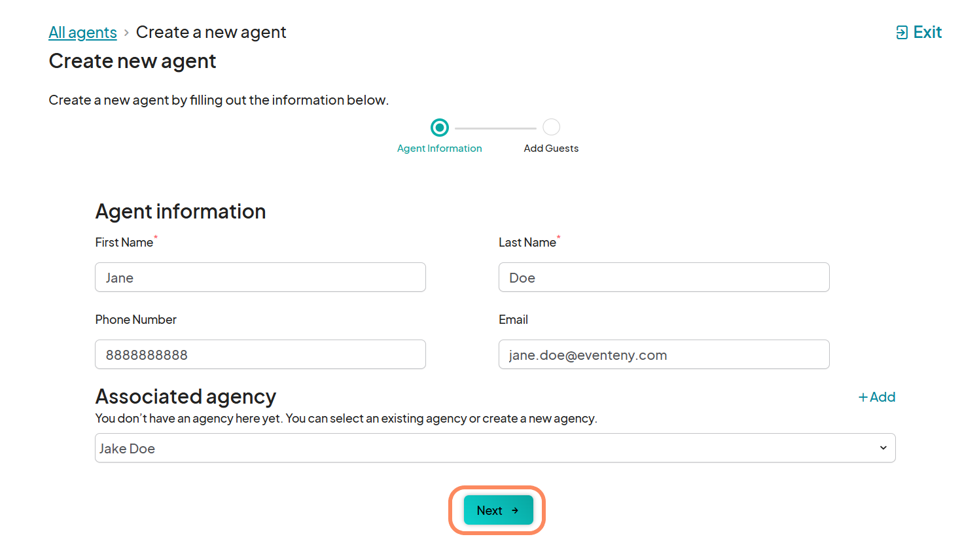
Task: Focus the First Name input field
Action: click(260, 277)
